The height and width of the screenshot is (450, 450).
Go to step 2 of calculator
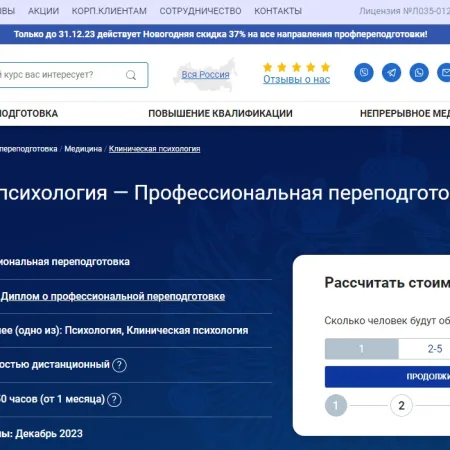click(401, 406)
